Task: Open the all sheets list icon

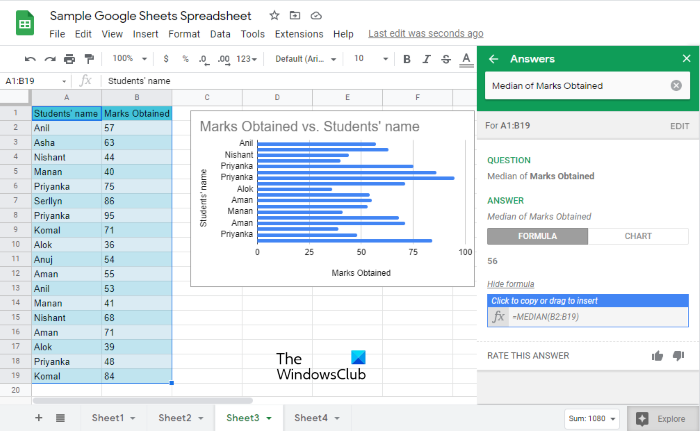Action: (x=60, y=418)
